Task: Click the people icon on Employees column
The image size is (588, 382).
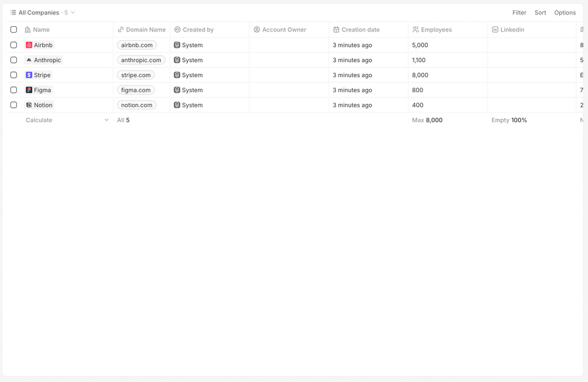Action: click(414, 29)
